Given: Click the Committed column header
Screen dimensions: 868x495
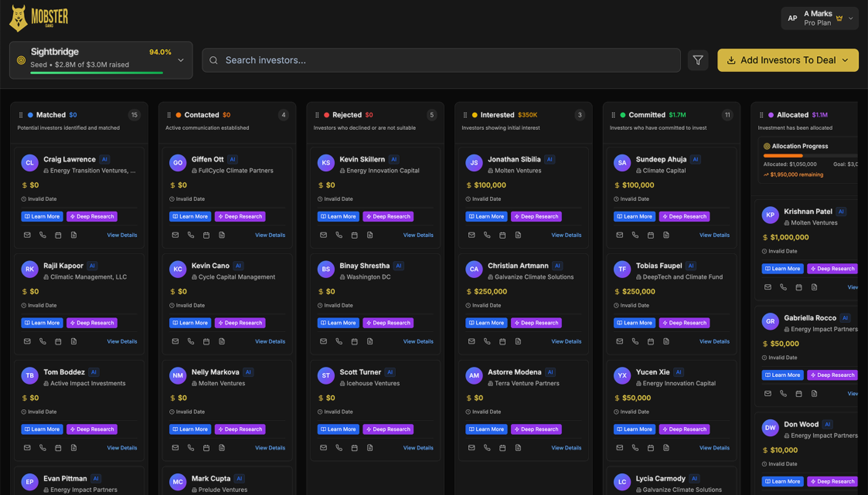Looking at the screenshot, I should [647, 115].
